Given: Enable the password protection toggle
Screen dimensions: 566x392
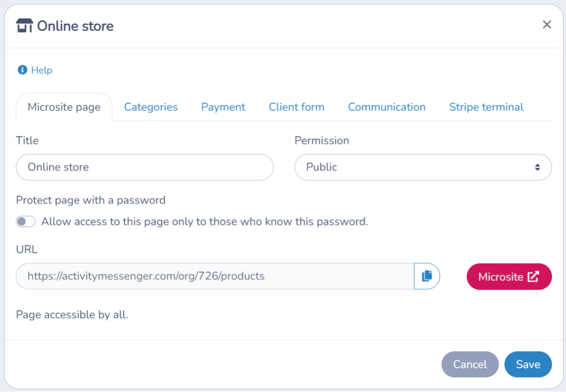Looking at the screenshot, I should [25, 221].
